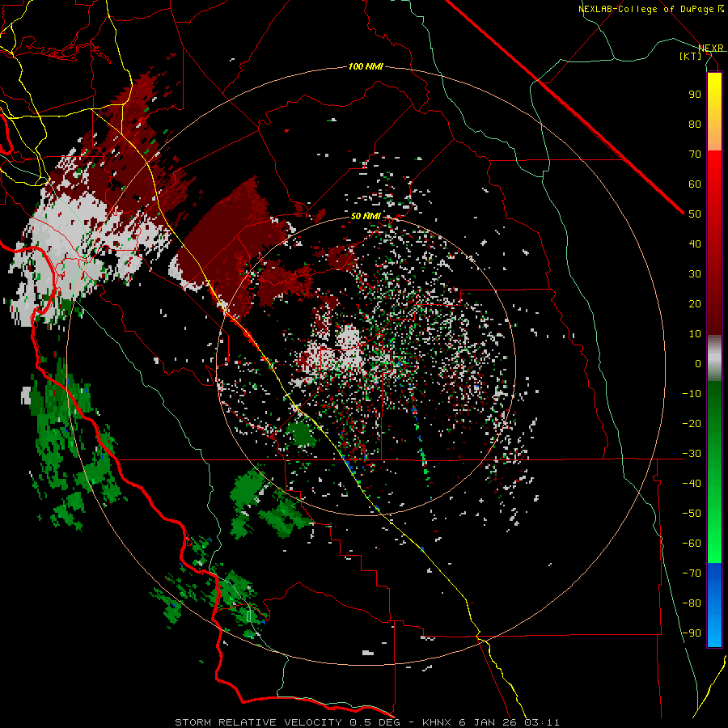Select the -90 value on the velocity legend
This screenshot has height=728, width=728.
coord(692,633)
